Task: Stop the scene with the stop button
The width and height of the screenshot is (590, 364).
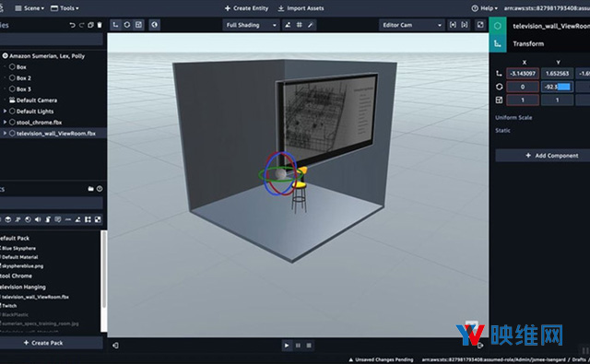Action: coord(309,346)
